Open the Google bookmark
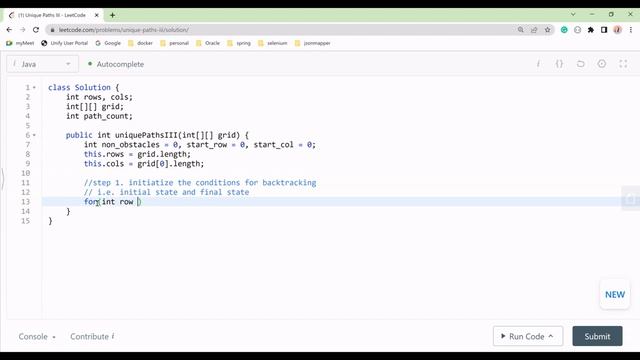640x360 pixels. [x=108, y=43]
